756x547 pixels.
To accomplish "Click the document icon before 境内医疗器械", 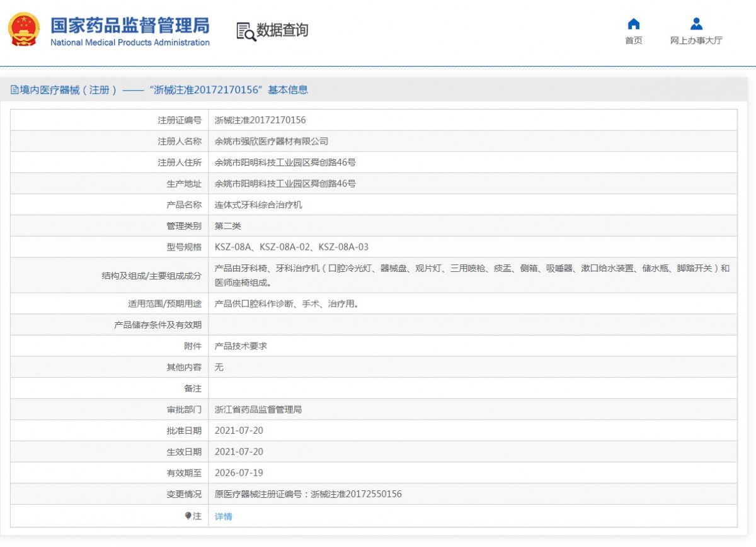I will (x=14, y=90).
